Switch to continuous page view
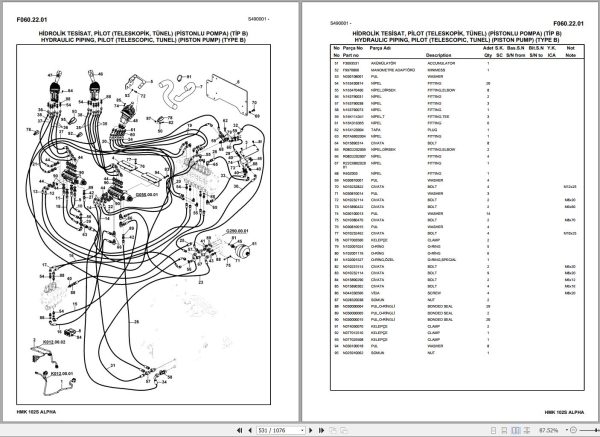600x437 pixels. [504, 430]
